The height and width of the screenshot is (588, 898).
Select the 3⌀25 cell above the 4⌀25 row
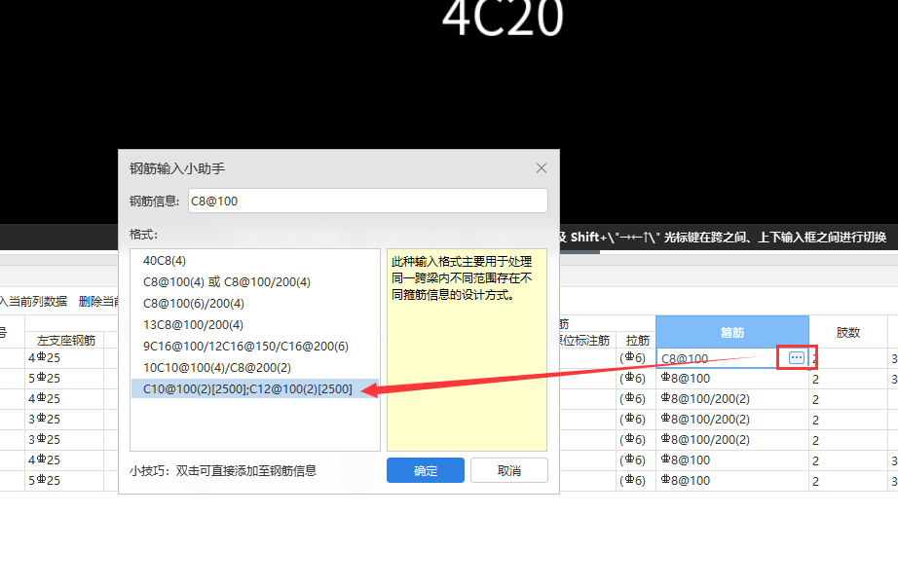pos(64,439)
